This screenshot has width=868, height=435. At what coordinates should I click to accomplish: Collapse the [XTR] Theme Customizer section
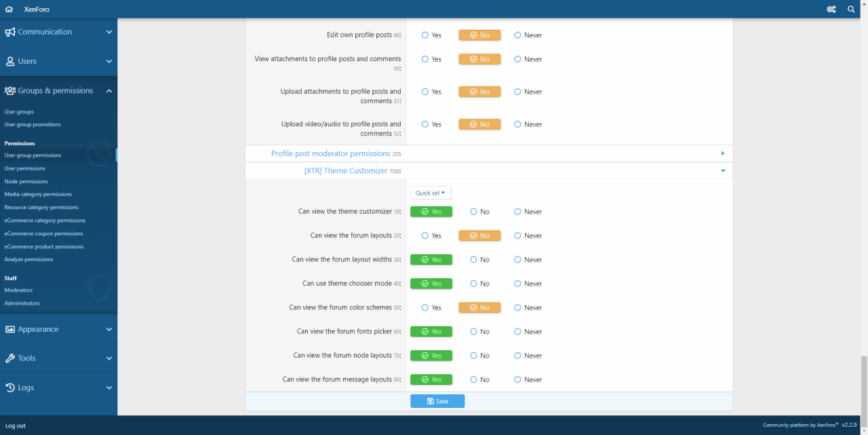pyautogui.click(x=723, y=171)
